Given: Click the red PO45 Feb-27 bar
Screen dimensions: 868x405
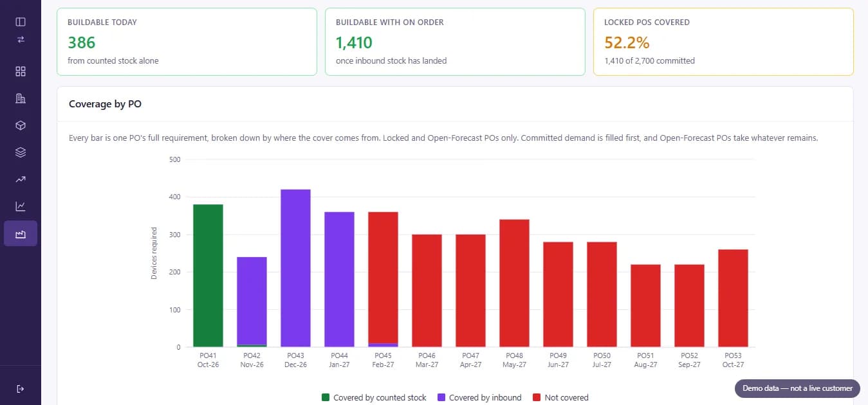Looking at the screenshot, I should [x=383, y=278].
